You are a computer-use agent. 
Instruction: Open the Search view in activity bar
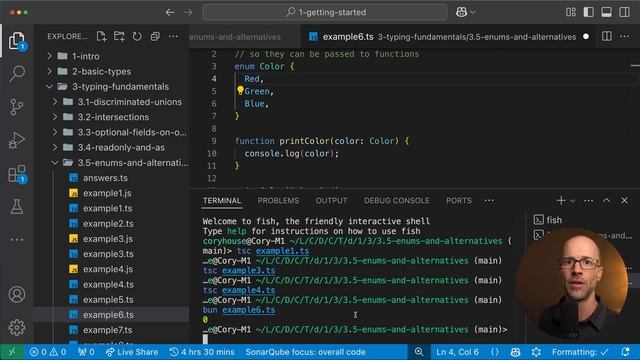click(17, 73)
